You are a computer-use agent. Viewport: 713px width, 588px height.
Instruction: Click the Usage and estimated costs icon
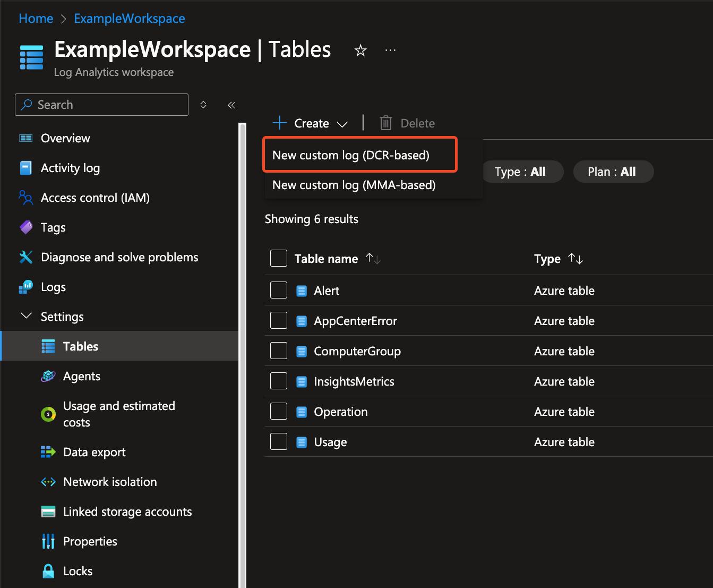(48, 414)
